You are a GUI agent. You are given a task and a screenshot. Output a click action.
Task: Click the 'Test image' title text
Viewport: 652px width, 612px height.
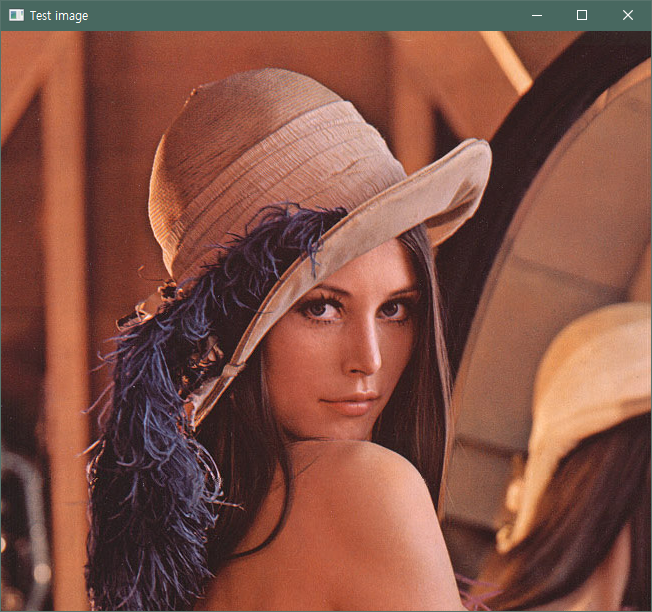[x=59, y=16]
